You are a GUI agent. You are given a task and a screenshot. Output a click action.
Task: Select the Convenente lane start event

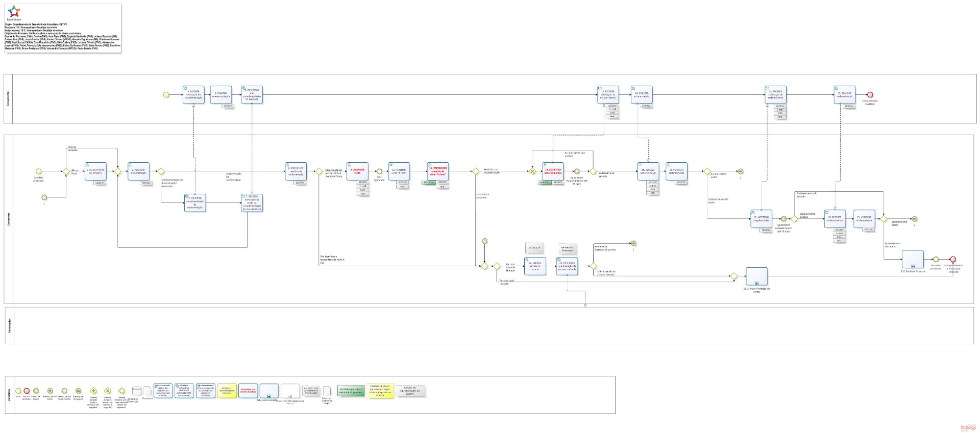click(166, 95)
